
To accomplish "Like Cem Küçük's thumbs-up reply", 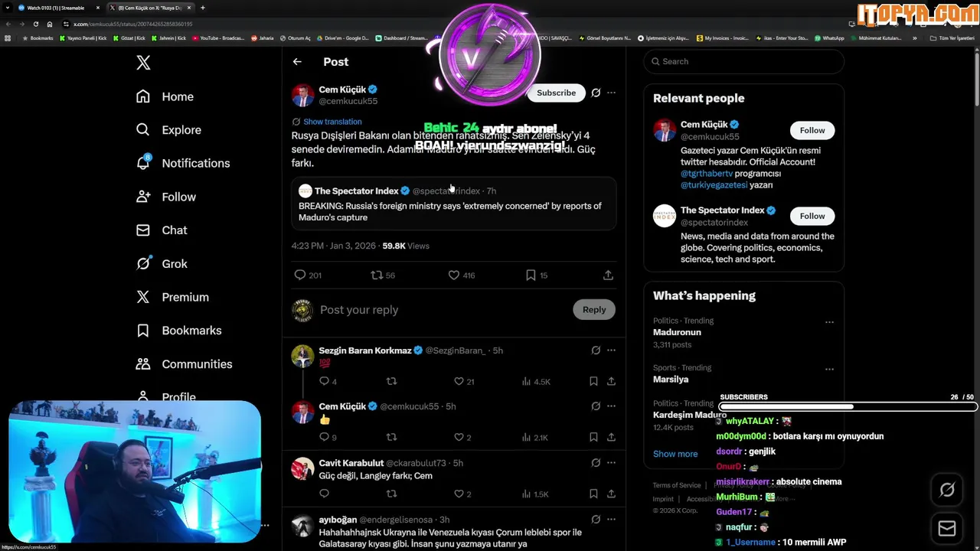I will [x=459, y=437].
